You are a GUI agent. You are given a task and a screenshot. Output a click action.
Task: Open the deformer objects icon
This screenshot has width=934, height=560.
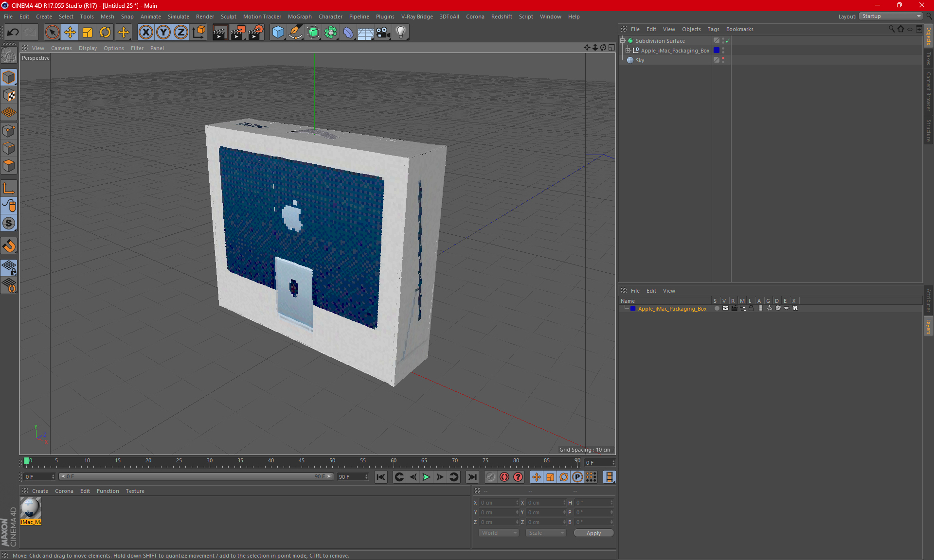tap(348, 33)
